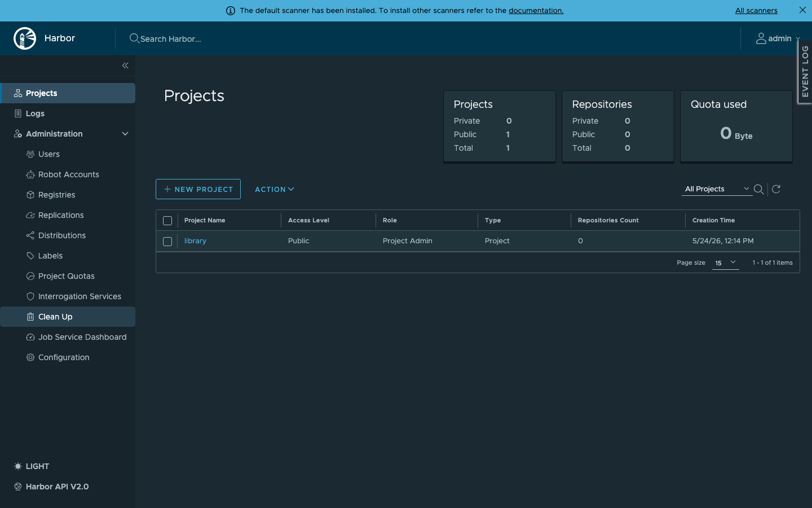Click the admin user avatar icon

coord(761,38)
